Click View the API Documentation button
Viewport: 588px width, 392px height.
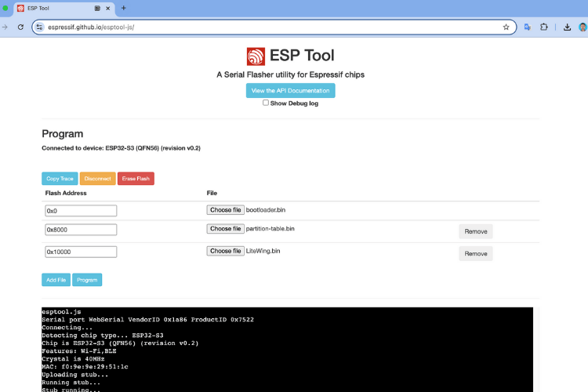point(290,90)
